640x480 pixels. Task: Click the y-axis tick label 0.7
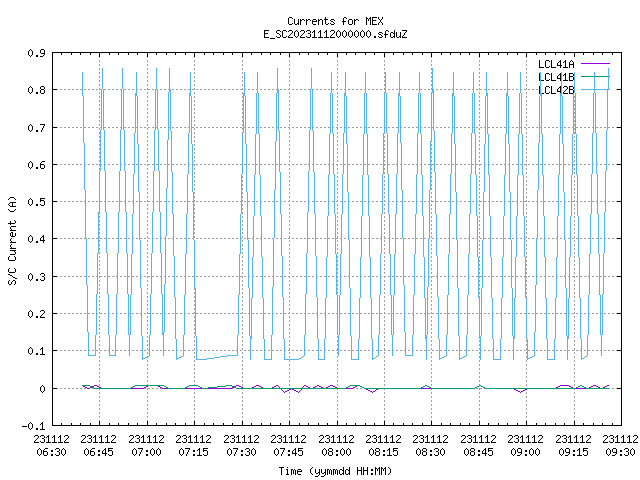(x=37, y=128)
